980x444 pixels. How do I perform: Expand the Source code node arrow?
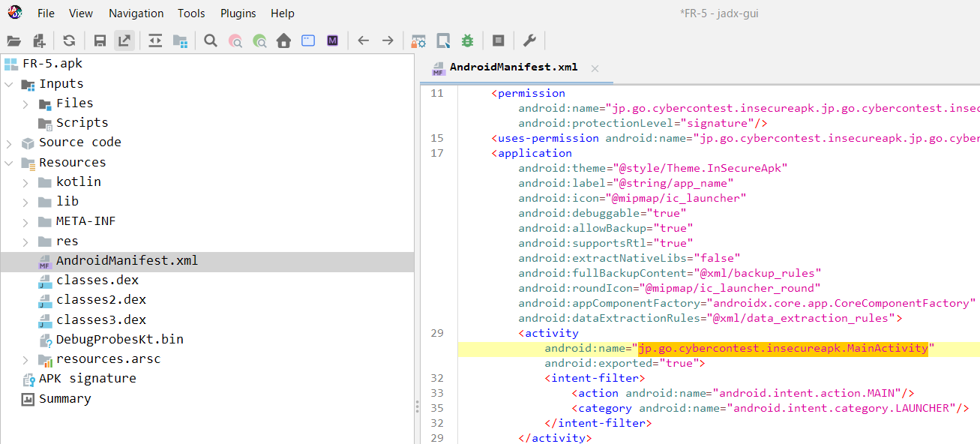(9, 142)
